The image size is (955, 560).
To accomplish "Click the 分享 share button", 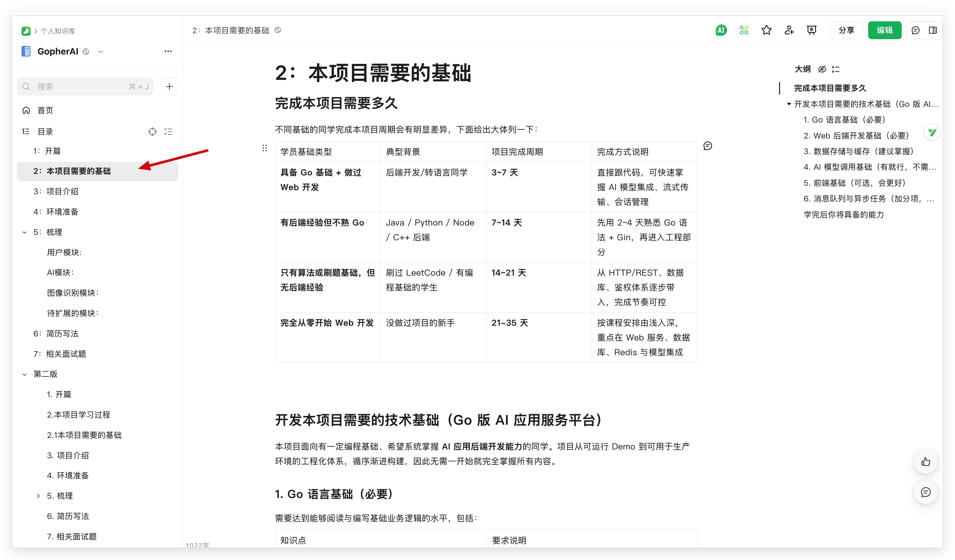I will click(846, 30).
